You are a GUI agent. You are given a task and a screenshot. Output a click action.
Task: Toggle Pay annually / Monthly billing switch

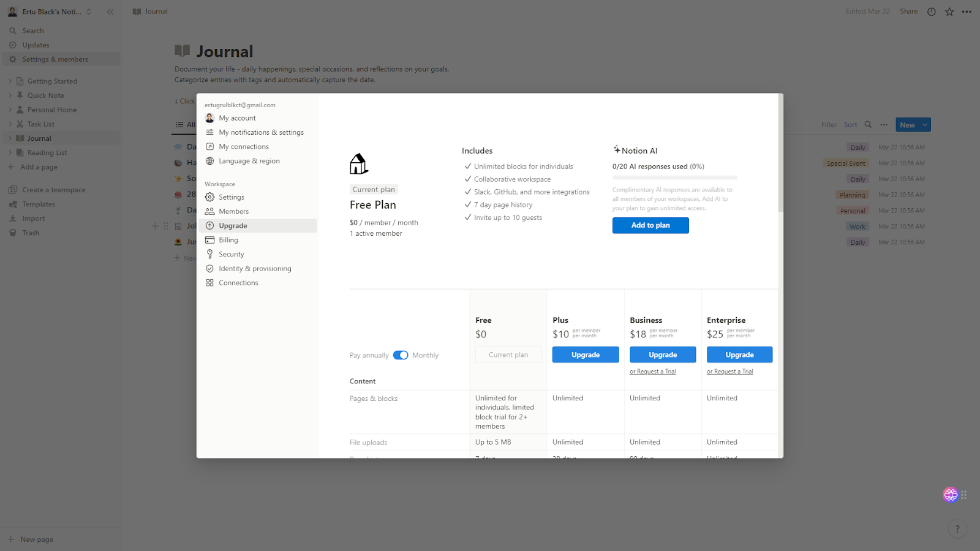(401, 355)
